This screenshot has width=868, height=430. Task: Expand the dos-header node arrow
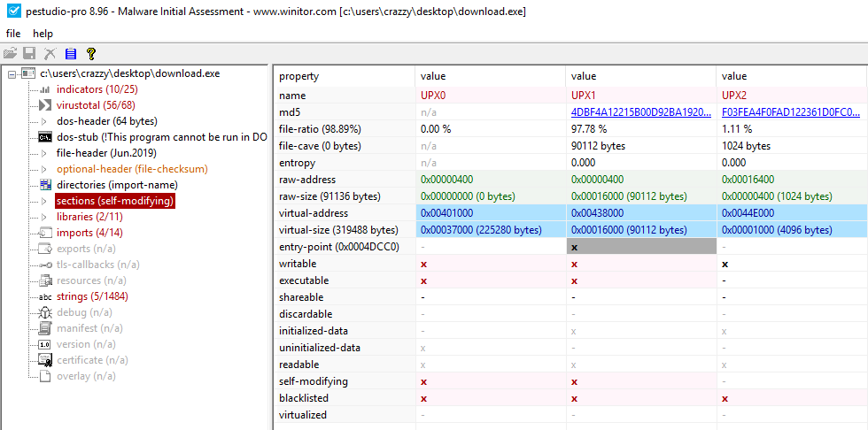point(45,121)
